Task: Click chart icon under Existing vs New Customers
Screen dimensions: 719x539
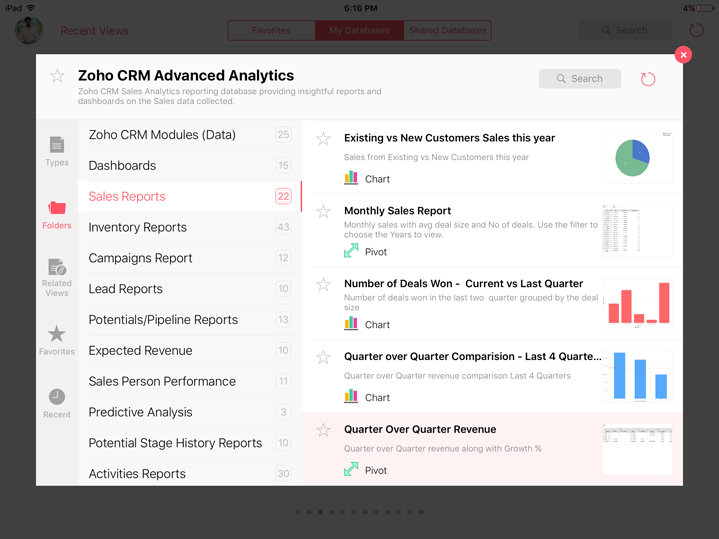Action: point(351,178)
